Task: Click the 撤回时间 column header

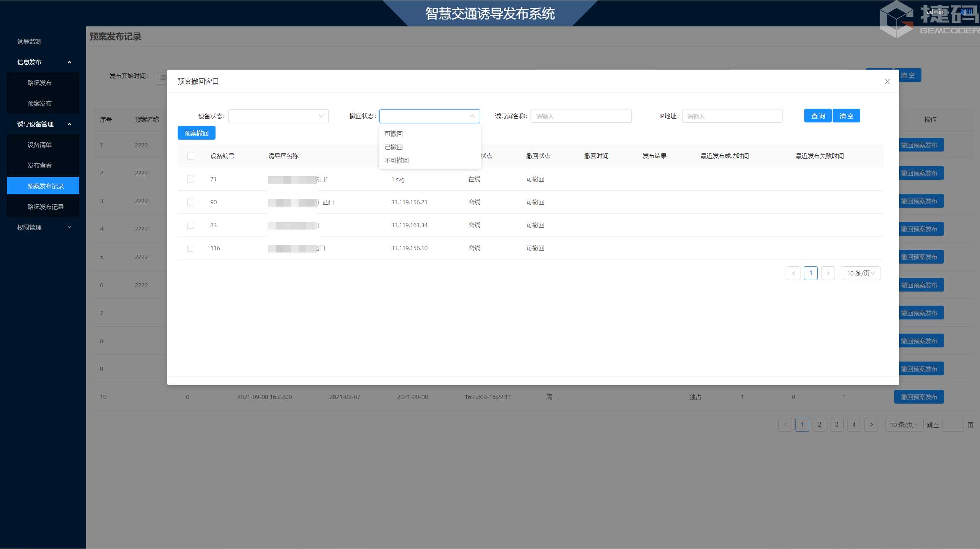Action: click(x=596, y=156)
